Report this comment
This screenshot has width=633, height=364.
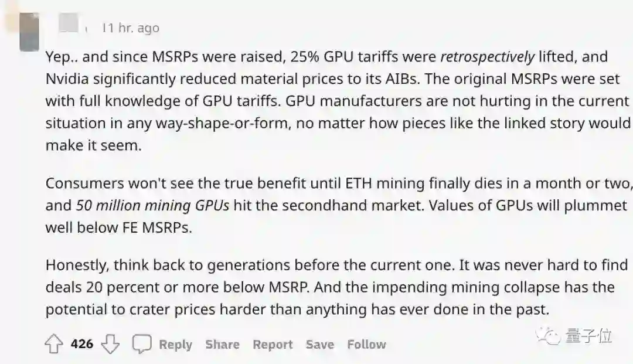(273, 345)
